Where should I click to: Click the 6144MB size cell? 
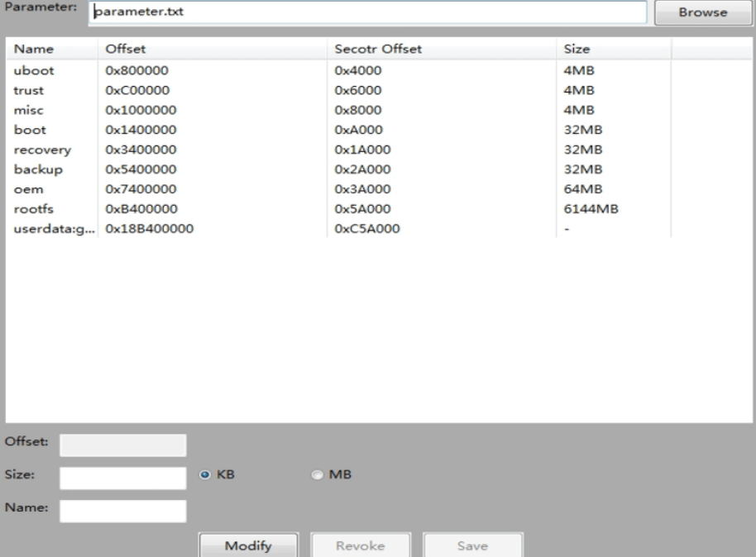pos(591,208)
